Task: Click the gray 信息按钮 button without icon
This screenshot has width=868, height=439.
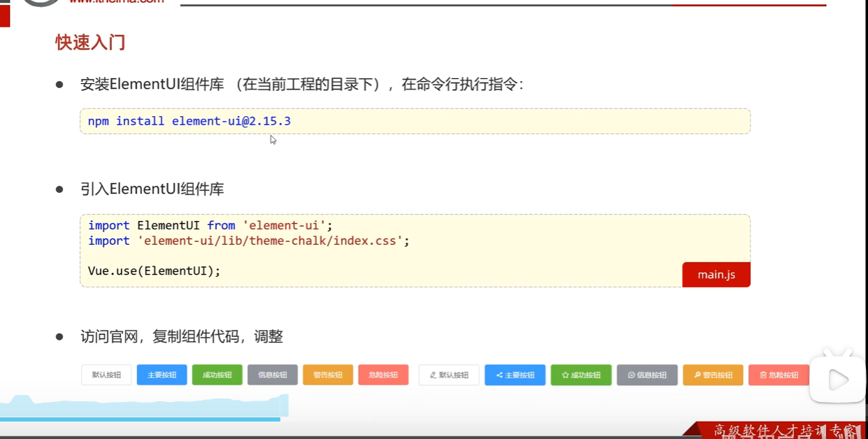Action: pos(272,375)
